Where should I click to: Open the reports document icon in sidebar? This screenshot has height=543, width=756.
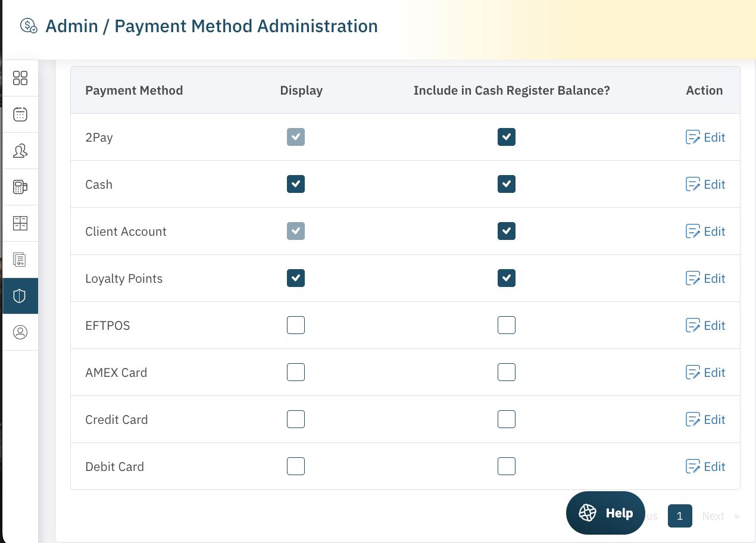(x=20, y=260)
